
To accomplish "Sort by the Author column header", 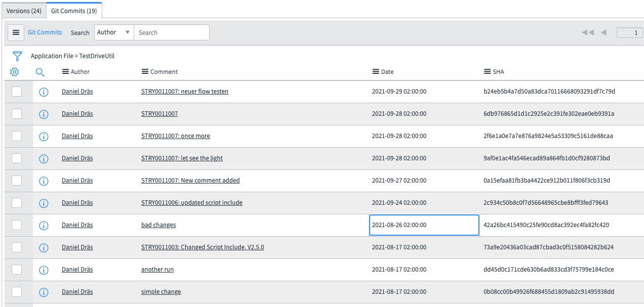I will coord(80,72).
